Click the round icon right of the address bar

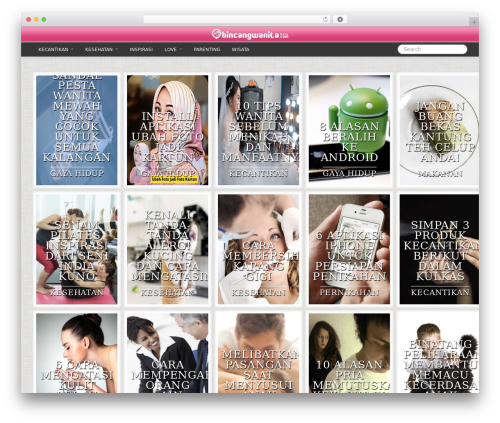point(340,19)
